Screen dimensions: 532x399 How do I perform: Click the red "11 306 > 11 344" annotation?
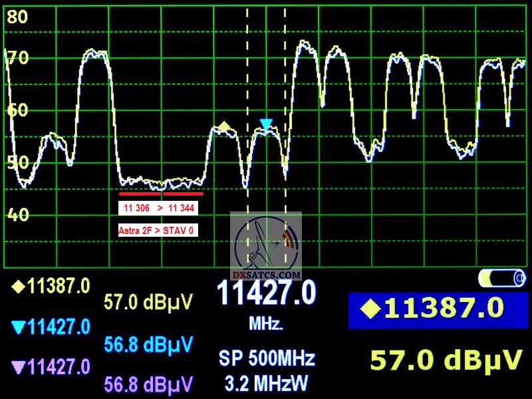158,208
